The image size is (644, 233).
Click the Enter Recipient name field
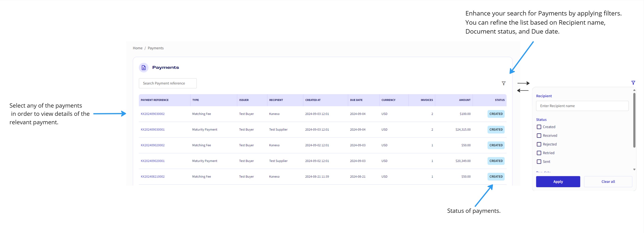click(582, 106)
